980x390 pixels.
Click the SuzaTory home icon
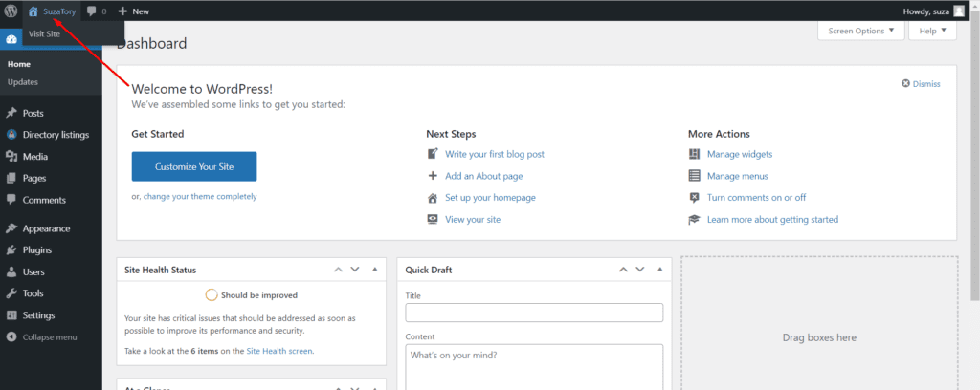click(33, 11)
